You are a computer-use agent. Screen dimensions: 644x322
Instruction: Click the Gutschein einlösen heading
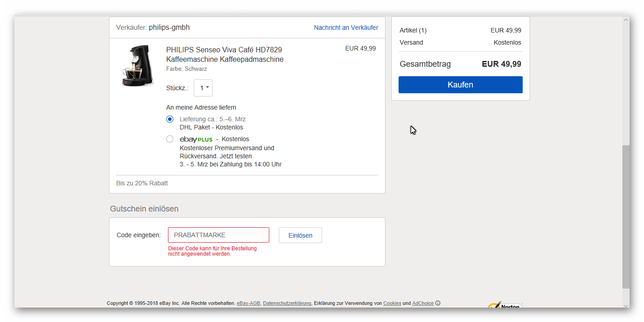[144, 209]
